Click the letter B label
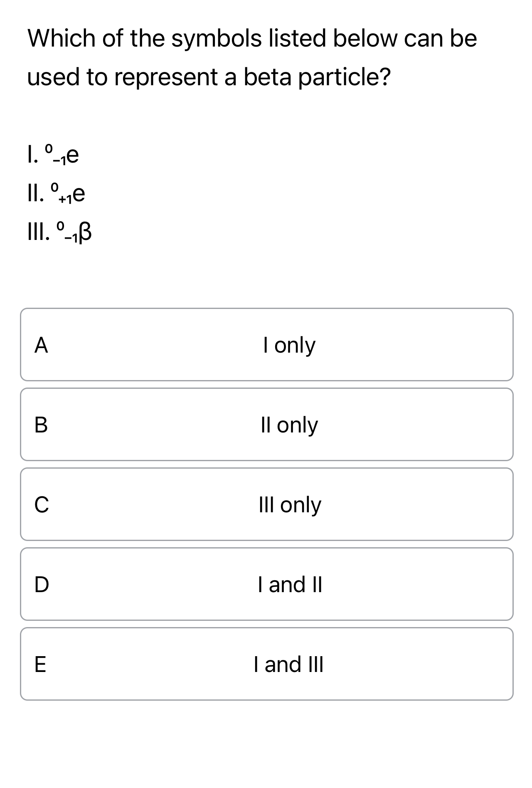The image size is (532, 788). [x=42, y=424]
